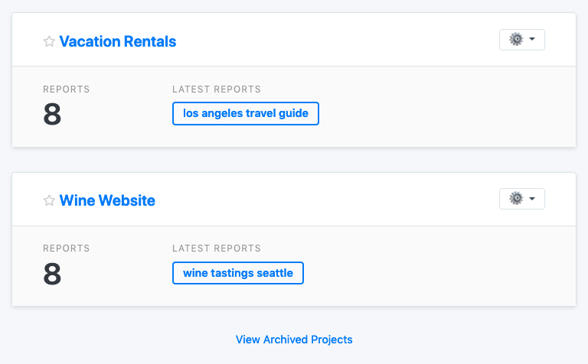Click Latest Reports label in Wine Website card

coord(217,249)
